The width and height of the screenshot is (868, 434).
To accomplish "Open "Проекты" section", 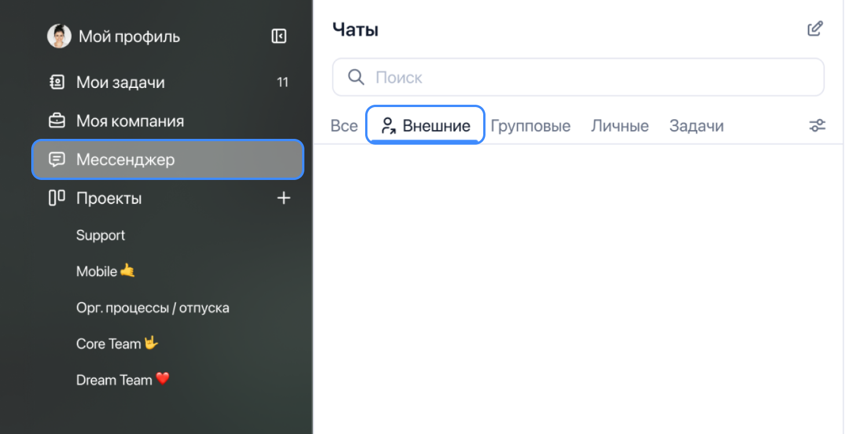I will [109, 198].
